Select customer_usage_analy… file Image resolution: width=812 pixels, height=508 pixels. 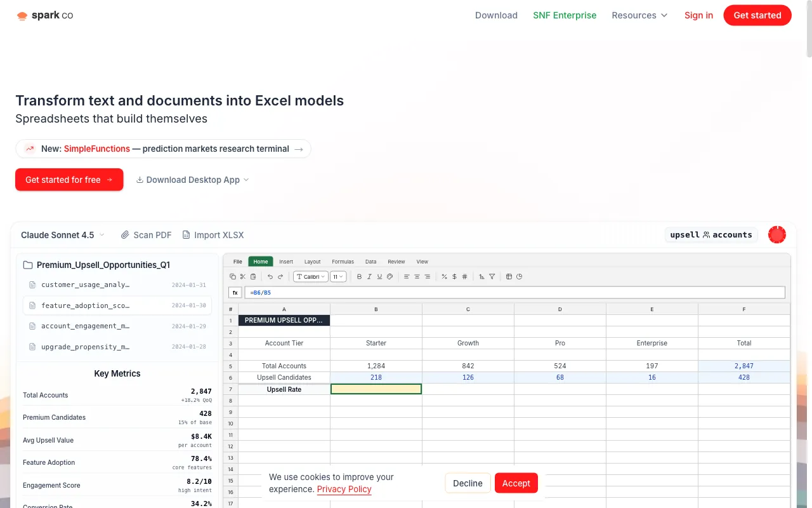[117, 285]
